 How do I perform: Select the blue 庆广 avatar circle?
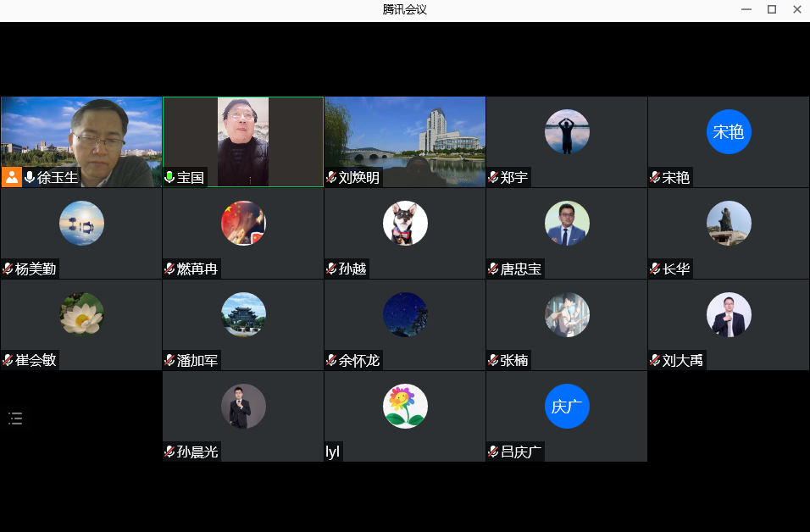[567, 407]
